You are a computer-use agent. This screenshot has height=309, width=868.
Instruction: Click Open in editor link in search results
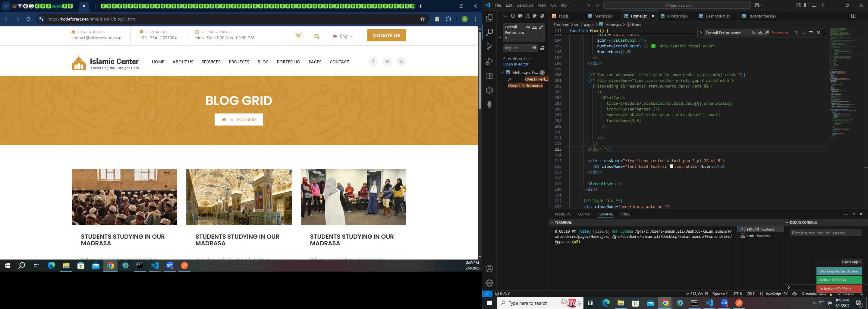coord(516,65)
